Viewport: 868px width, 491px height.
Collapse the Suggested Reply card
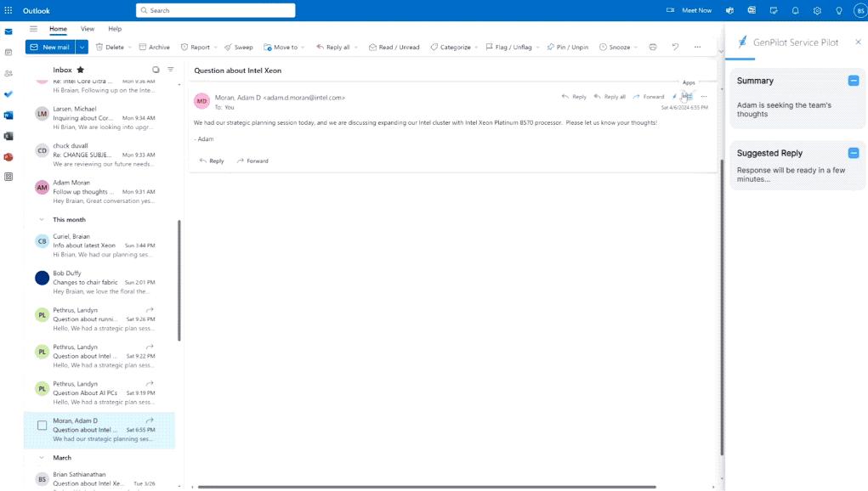(853, 153)
